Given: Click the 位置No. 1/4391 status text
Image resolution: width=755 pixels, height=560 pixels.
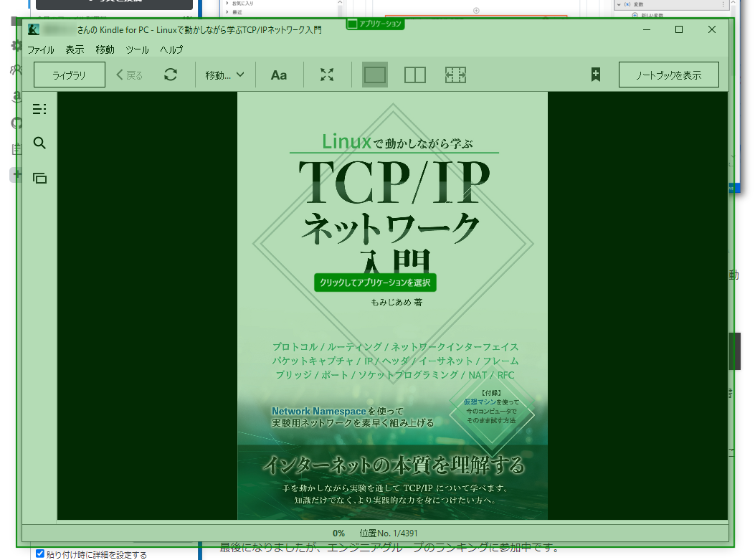Looking at the screenshot, I should click(389, 533).
